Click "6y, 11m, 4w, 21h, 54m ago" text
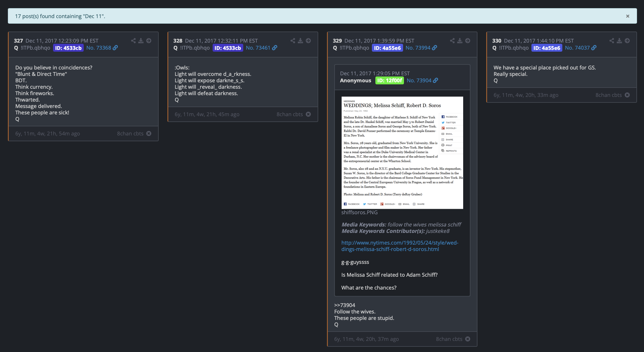Screen dimensions: 644x352 48,133
